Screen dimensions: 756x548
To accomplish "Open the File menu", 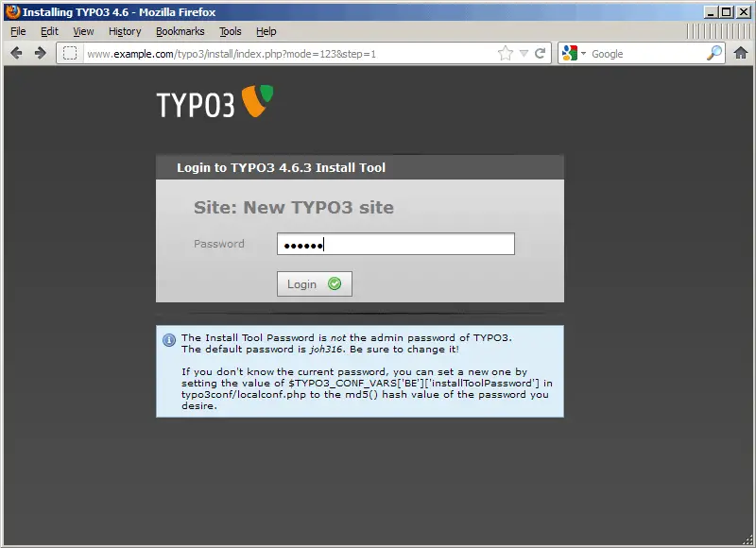I will 18,31.
